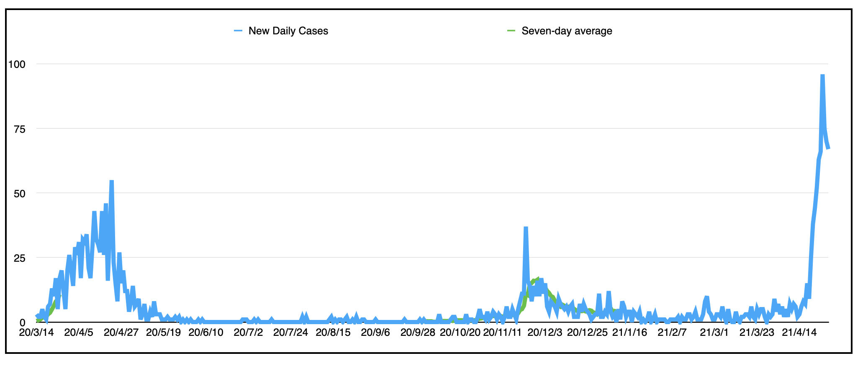Select the 21/1/16 date label

pyautogui.click(x=629, y=333)
